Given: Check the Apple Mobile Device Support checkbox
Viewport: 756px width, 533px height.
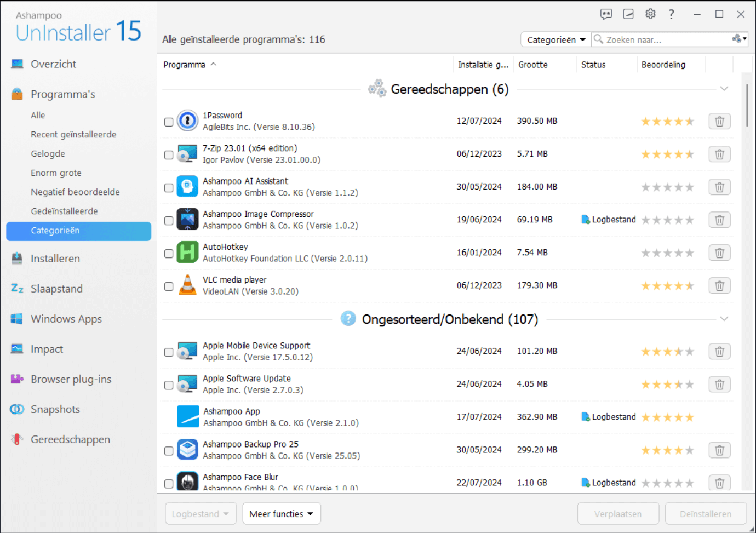Looking at the screenshot, I should [x=169, y=352].
